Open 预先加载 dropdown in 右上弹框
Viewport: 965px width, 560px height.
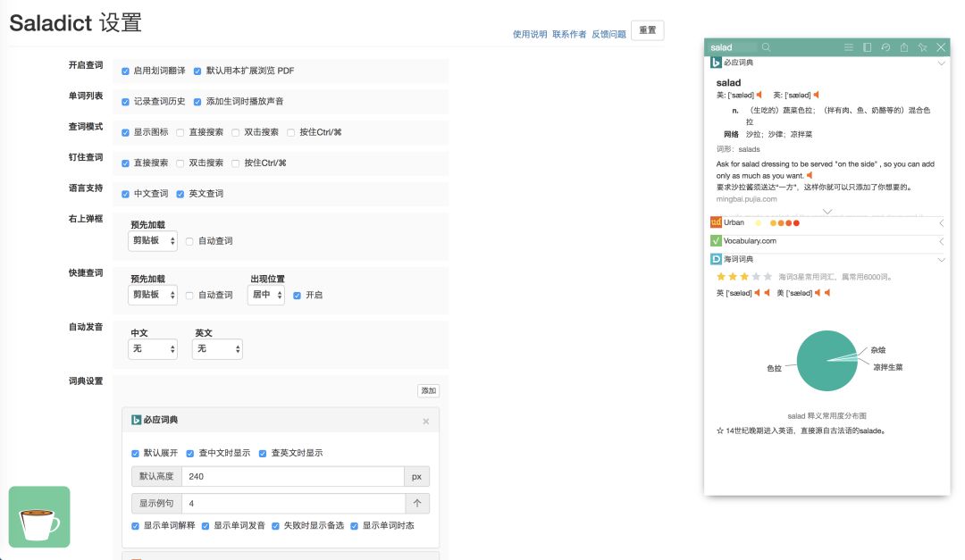click(x=153, y=240)
